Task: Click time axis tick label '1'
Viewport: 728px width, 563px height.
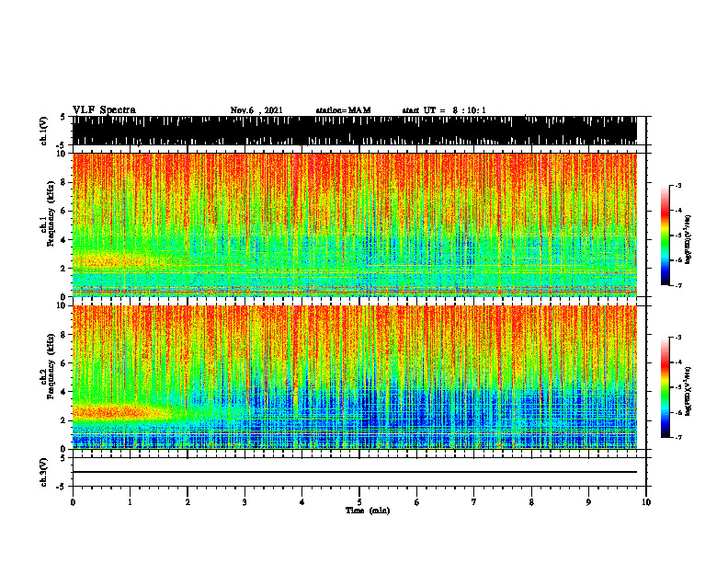Action: [130, 502]
